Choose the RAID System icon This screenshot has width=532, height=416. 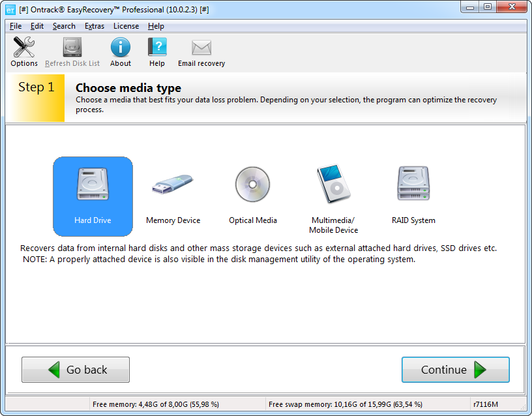(413, 196)
